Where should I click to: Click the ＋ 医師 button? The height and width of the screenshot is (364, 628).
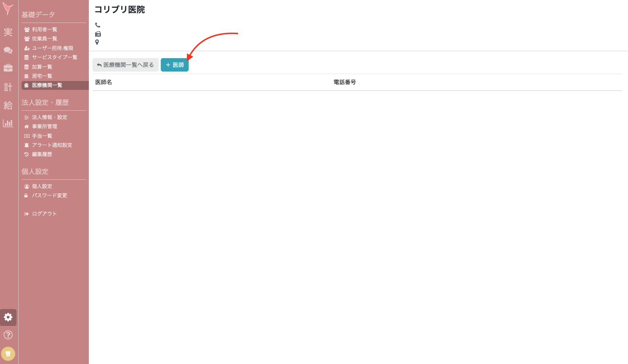coord(175,65)
